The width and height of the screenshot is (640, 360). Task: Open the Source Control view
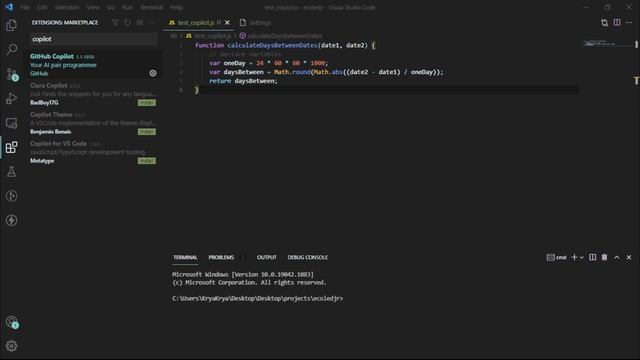coord(11,74)
